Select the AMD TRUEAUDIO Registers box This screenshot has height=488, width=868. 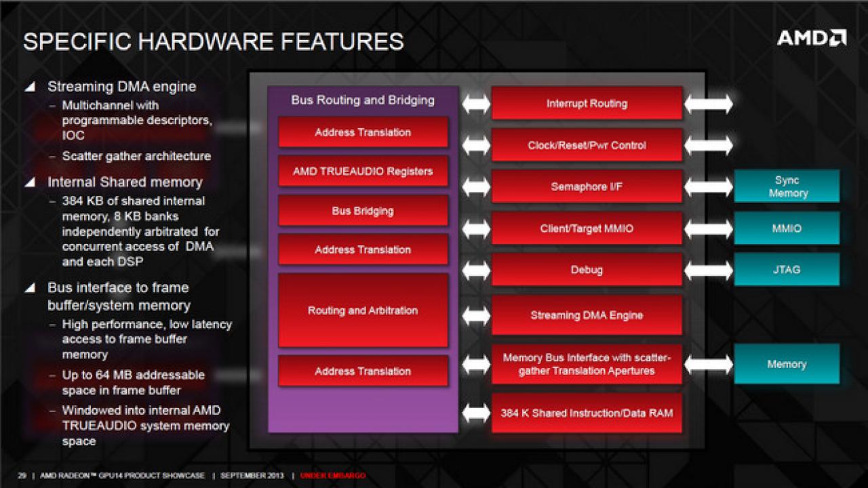[363, 171]
